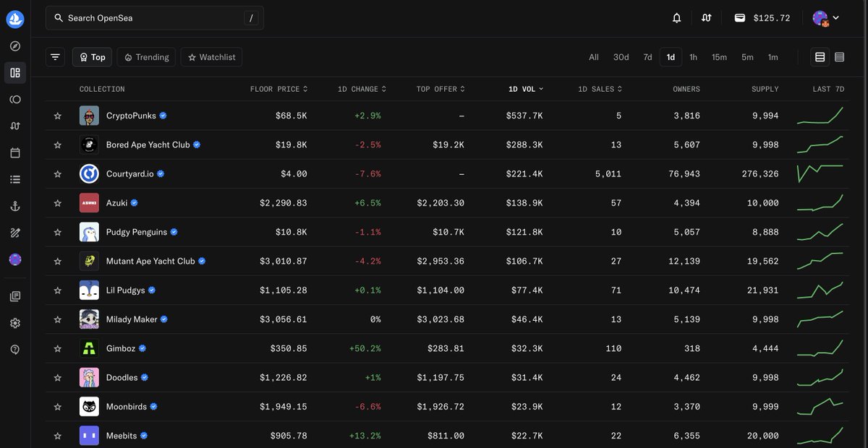Click the Doodles collection thumbnail
Image resolution: width=868 pixels, height=448 pixels.
(x=89, y=377)
